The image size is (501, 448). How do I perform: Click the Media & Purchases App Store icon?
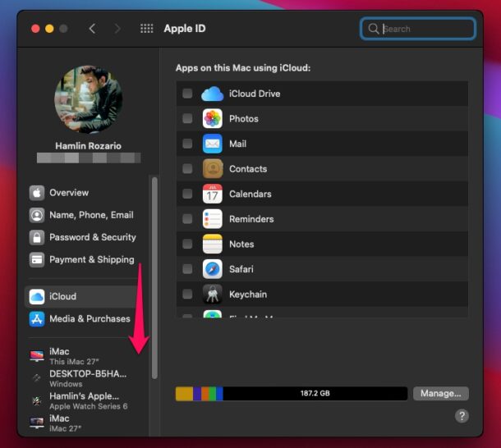click(x=37, y=319)
